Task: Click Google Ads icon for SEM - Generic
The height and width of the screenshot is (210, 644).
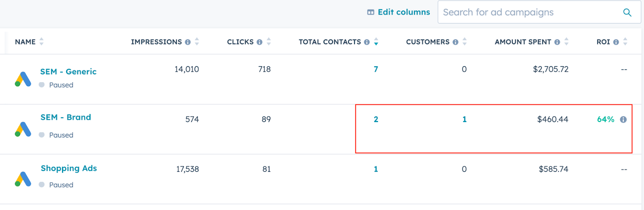Action: [x=23, y=79]
